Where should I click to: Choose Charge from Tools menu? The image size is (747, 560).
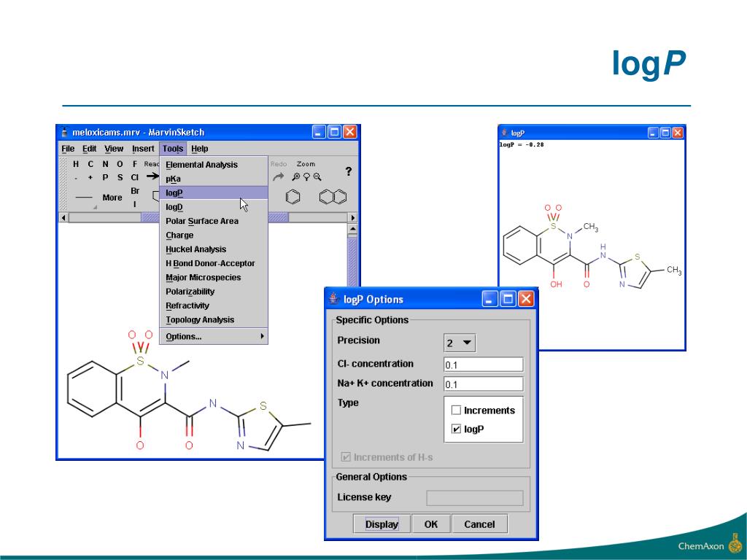[x=214, y=236]
